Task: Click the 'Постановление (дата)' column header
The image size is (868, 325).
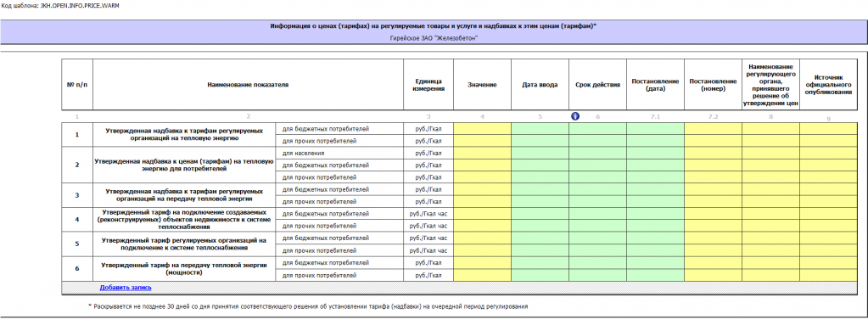Action: coord(655,85)
